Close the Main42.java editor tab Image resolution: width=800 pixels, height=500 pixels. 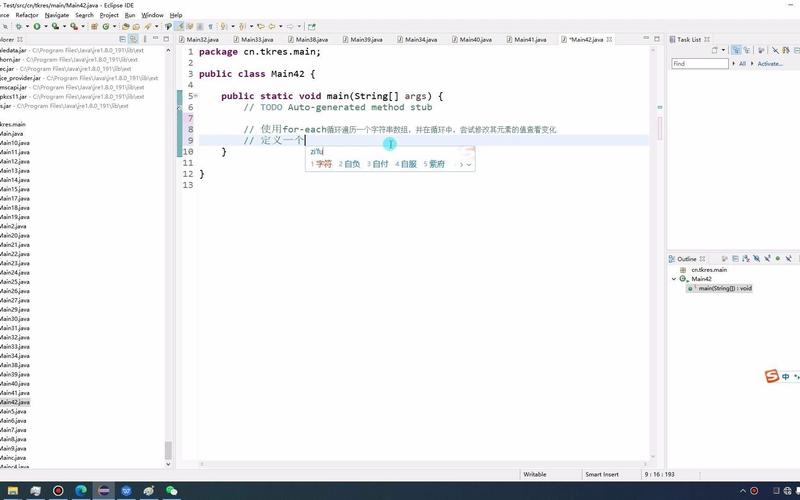click(609, 39)
